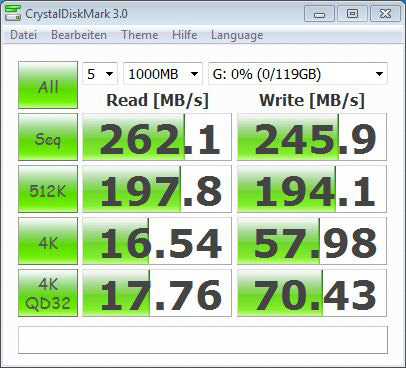The image size is (406, 368).
Task: Click the Seq read result 262.1
Action: [x=157, y=137]
